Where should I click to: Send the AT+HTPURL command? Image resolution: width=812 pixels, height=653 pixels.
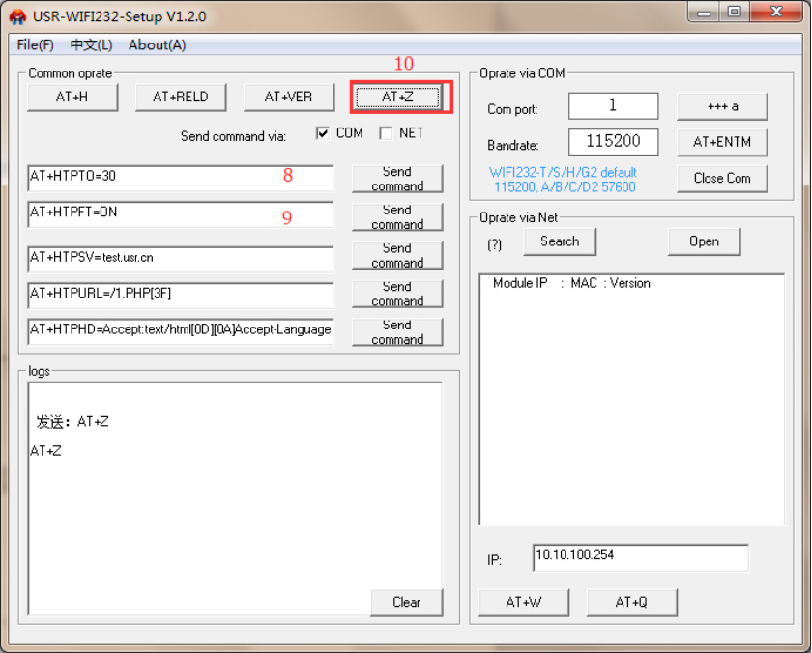397,294
